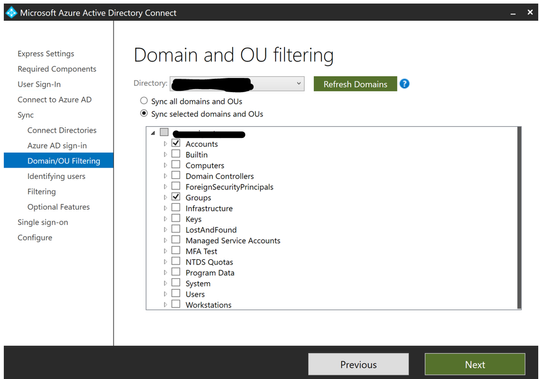This screenshot has height=379, width=539.
Task: Select Sync all domains and OUs
Action: pos(144,101)
